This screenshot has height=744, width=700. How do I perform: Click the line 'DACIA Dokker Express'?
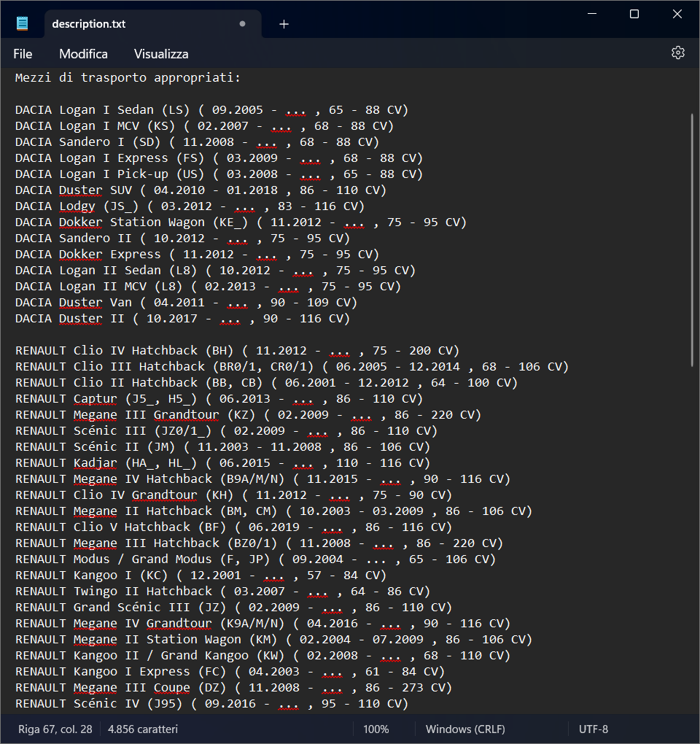pyautogui.click(x=198, y=255)
